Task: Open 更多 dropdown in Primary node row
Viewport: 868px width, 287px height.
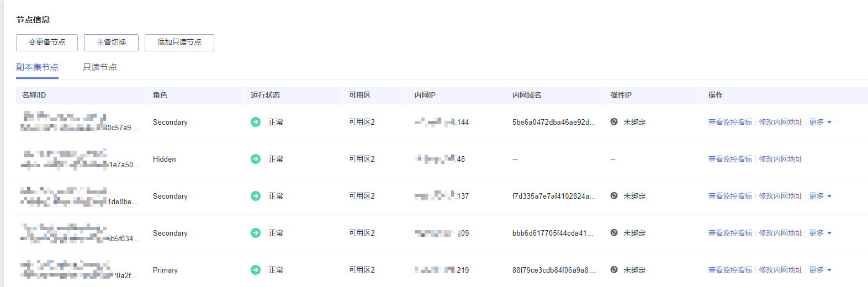Action: [x=820, y=270]
